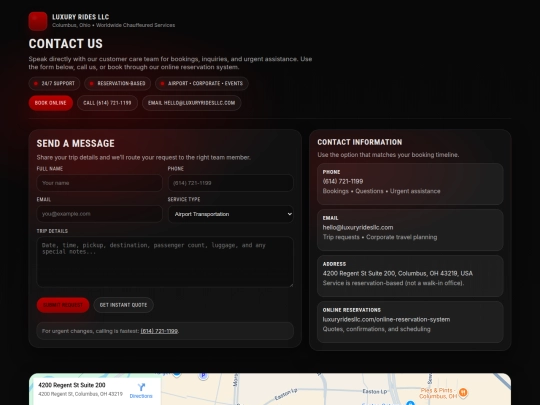Focus the Email input field
Image resolution: width=540 pixels, height=405 pixels.
coord(99,214)
